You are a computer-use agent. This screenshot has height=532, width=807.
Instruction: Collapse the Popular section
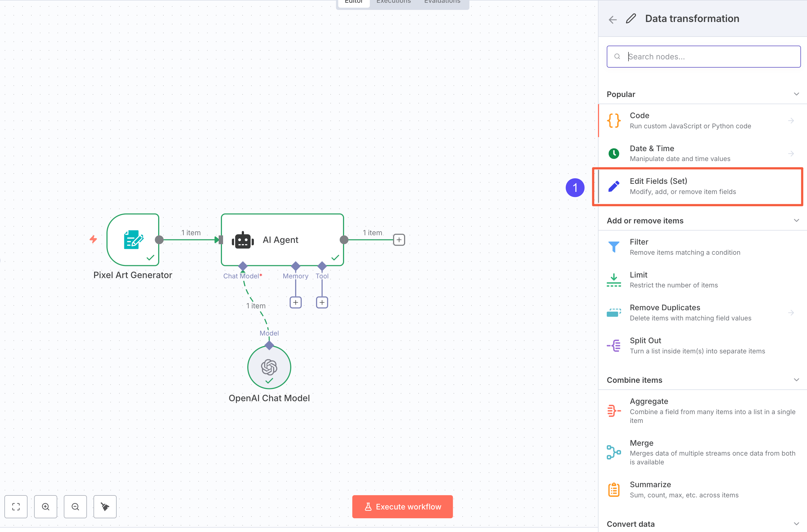(x=796, y=94)
